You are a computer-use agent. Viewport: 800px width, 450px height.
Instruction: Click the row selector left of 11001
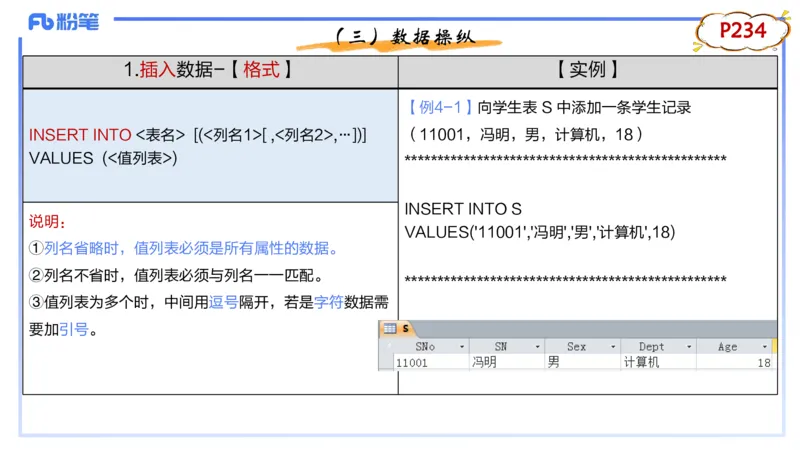[386, 362]
